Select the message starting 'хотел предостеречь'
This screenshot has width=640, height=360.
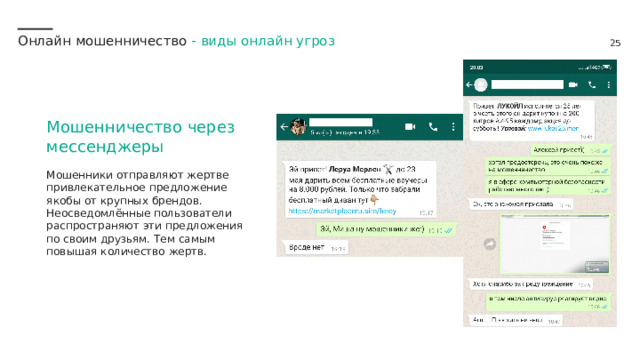(548, 166)
